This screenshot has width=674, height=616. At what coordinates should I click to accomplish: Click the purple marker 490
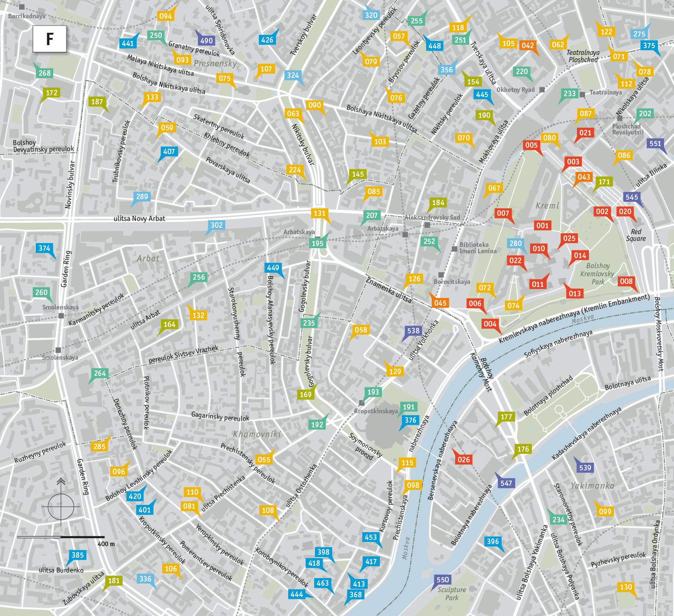(x=206, y=40)
